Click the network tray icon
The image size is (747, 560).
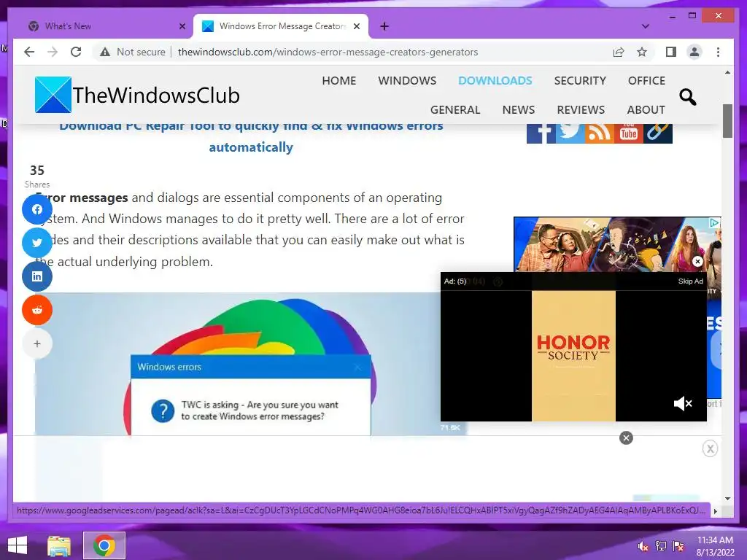point(660,545)
